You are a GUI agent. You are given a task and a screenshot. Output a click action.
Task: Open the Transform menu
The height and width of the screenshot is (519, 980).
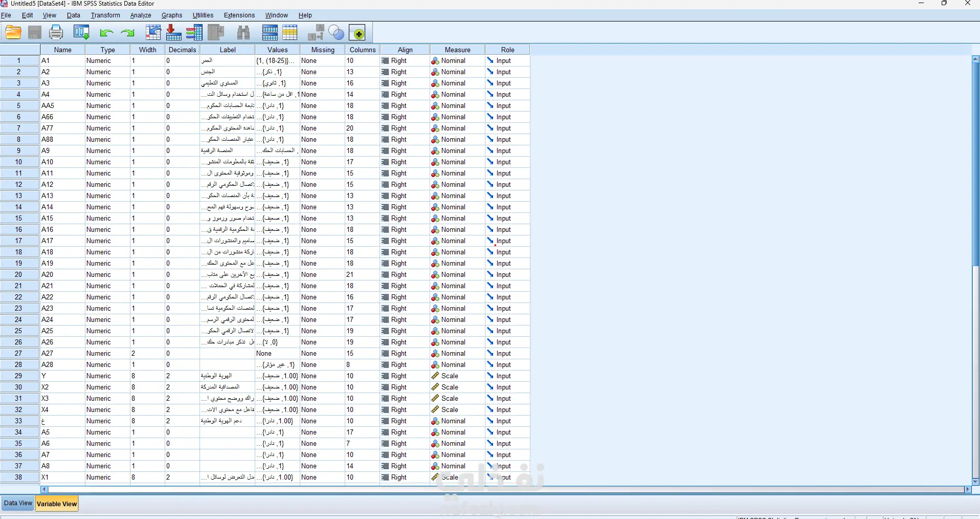(105, 15)
